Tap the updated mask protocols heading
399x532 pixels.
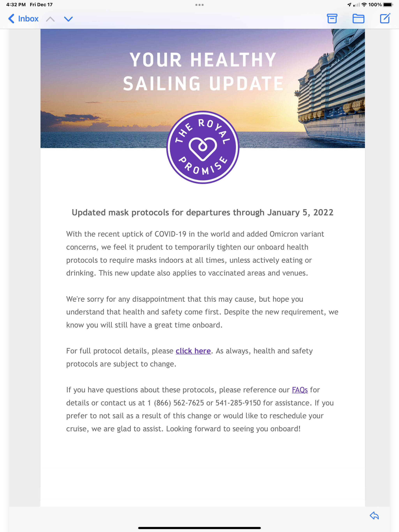[203, 213]
